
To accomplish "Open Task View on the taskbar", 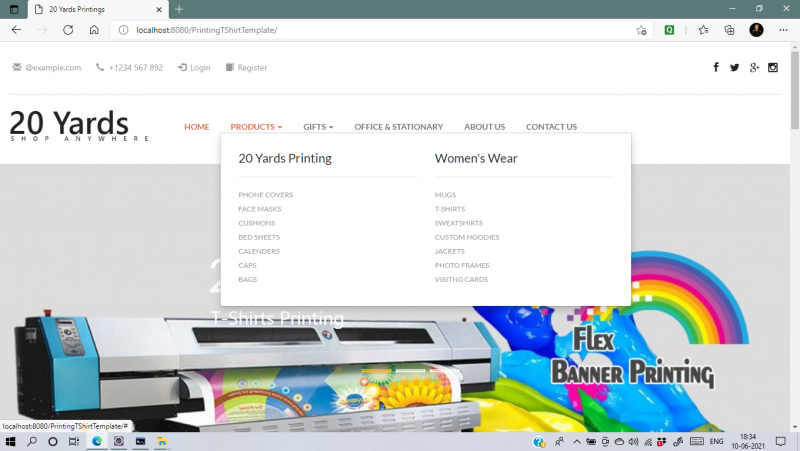I will pos(74,441).
